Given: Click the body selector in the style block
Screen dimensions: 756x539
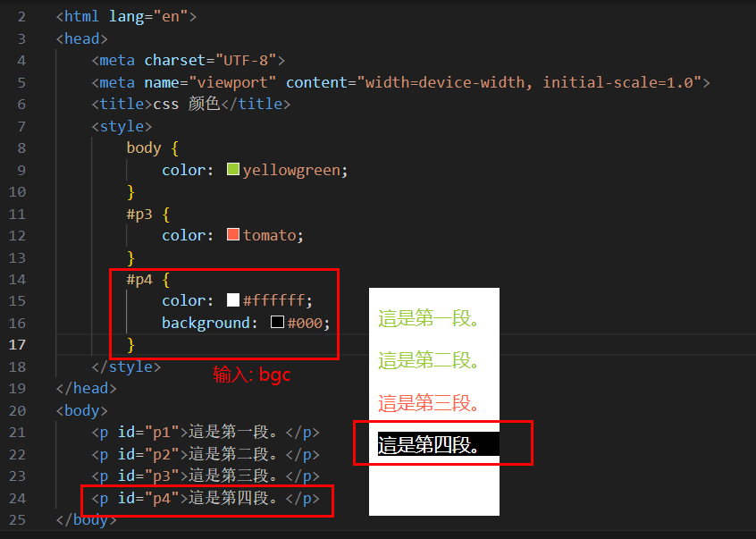Looking at the screenshot, I should click(144, 147).
